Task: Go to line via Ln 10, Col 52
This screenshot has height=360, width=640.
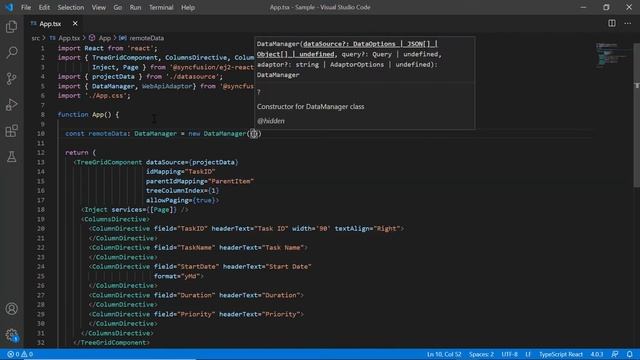Action: pyautogui.click(x=444, y=354)
